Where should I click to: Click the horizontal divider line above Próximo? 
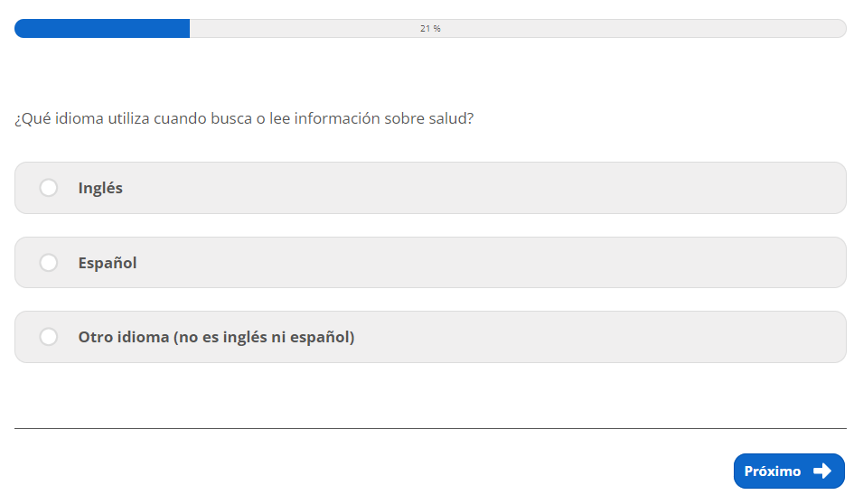click(430, 428)
